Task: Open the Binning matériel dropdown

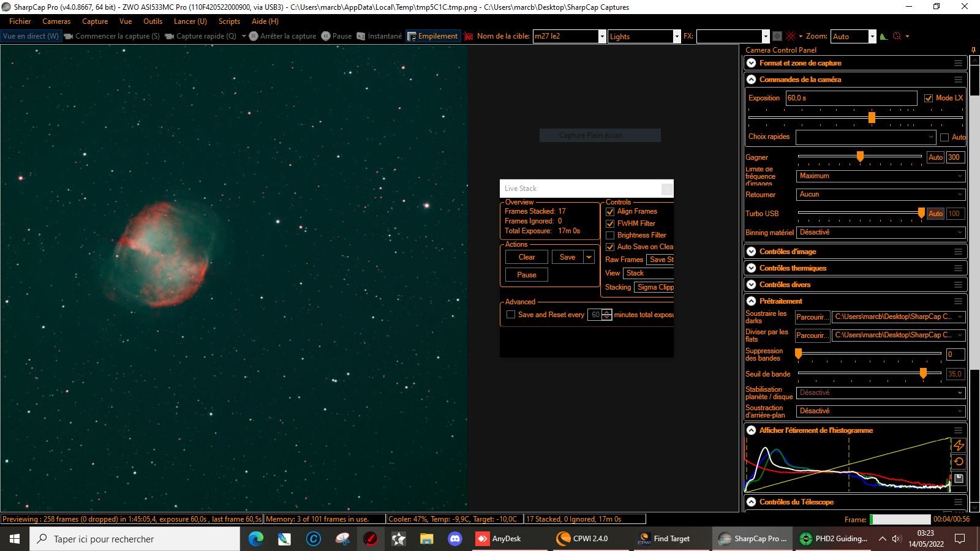Action: (x=880, y=232)
